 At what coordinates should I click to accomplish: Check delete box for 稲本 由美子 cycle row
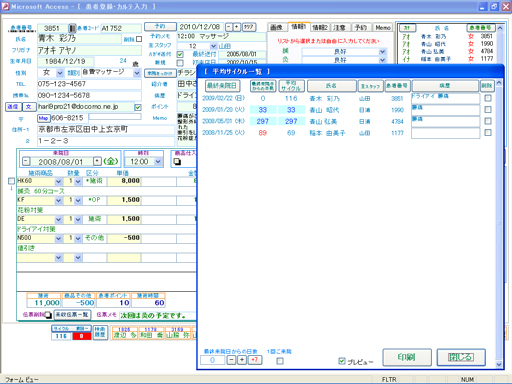(488, 133)
